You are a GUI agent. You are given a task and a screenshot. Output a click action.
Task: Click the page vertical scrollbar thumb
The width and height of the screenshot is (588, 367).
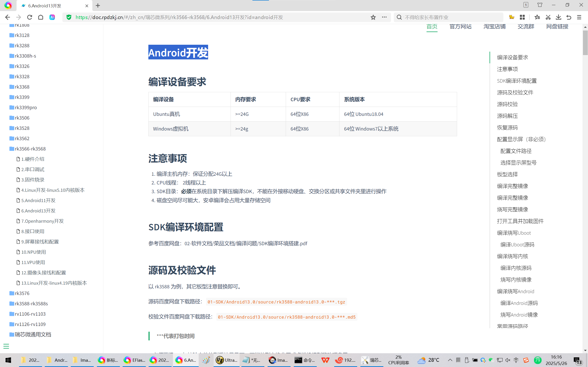(585, 42)
